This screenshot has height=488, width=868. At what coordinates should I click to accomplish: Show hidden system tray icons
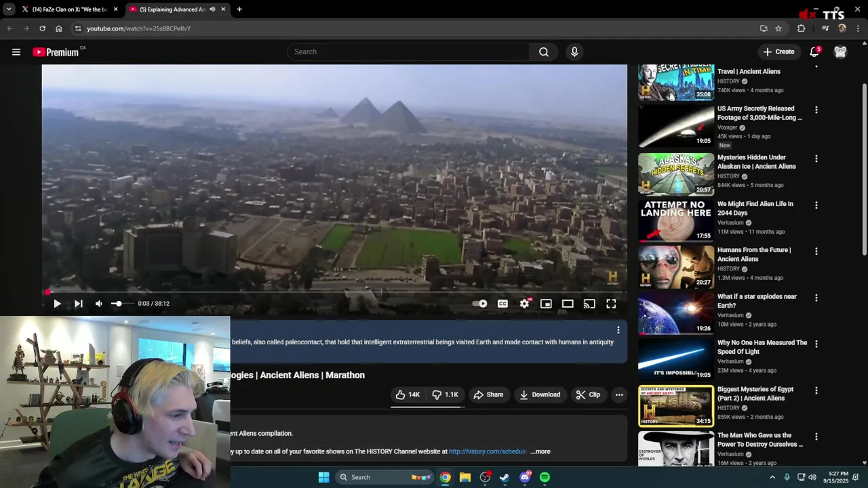pyautogui.click(x=772, y=477)
